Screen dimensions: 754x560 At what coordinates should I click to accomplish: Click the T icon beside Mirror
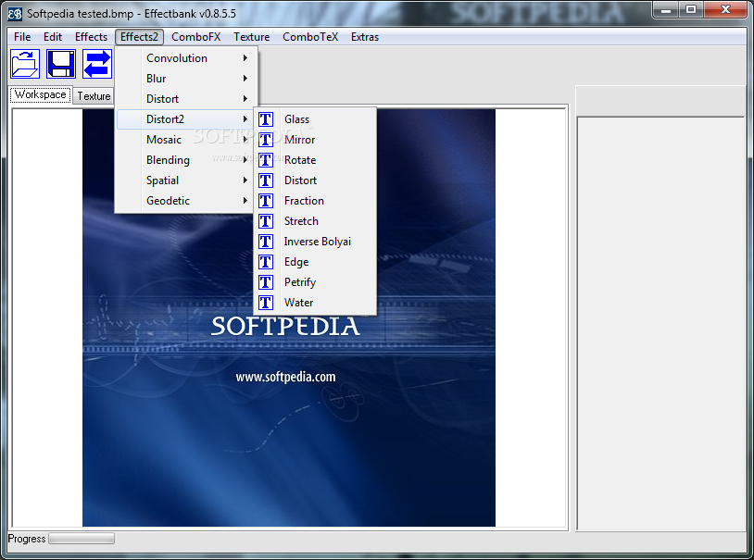[x=266, y=140]
